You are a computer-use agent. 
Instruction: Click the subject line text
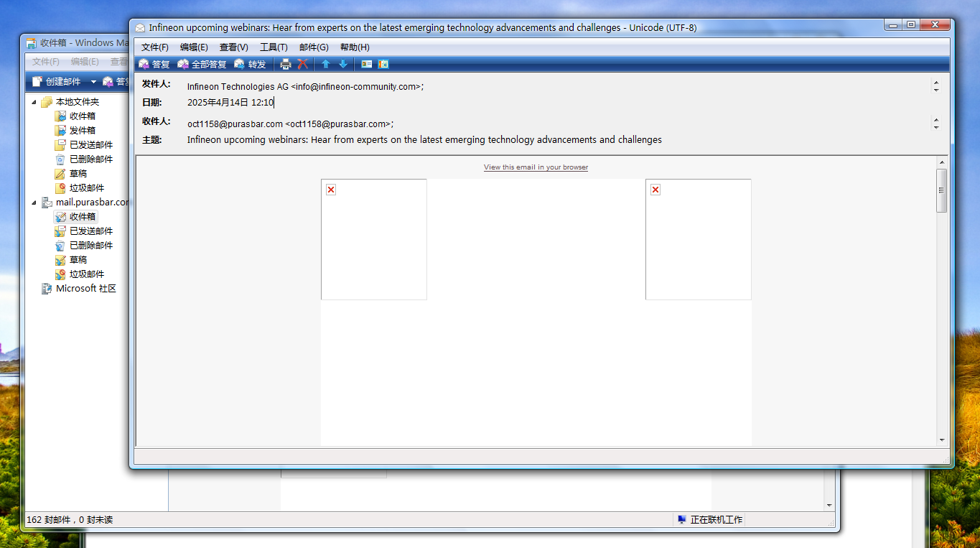pyautogui.click(x=424, y=140)
